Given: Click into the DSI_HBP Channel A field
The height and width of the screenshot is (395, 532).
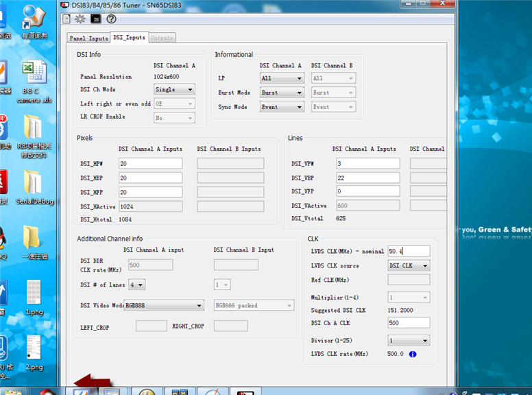Looking at the screenshot, I should click(151, 178).
